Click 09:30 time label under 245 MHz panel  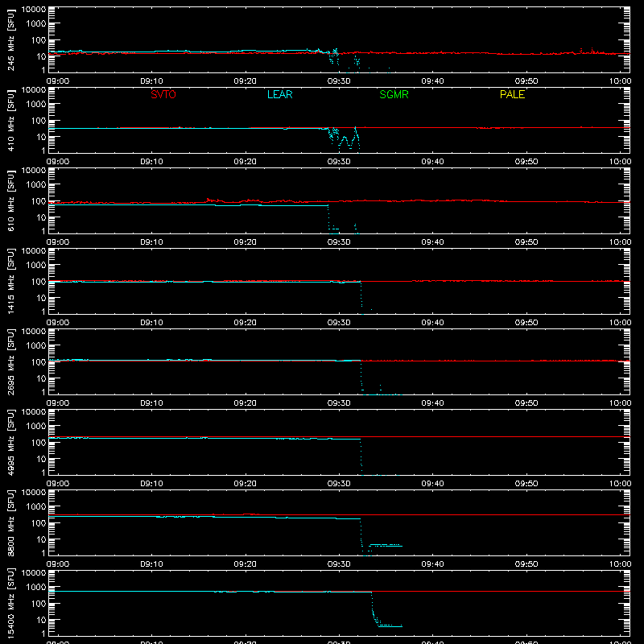coord(339,81)
